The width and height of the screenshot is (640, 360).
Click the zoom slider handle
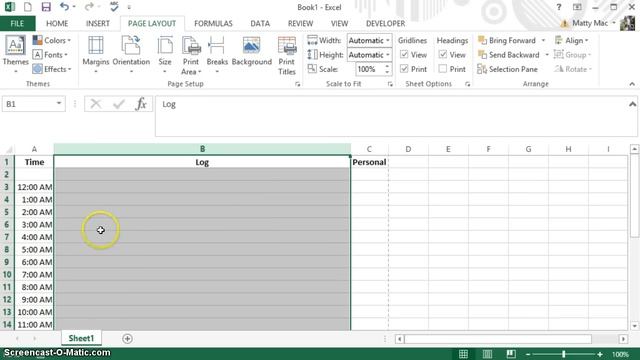pos(564,354)
